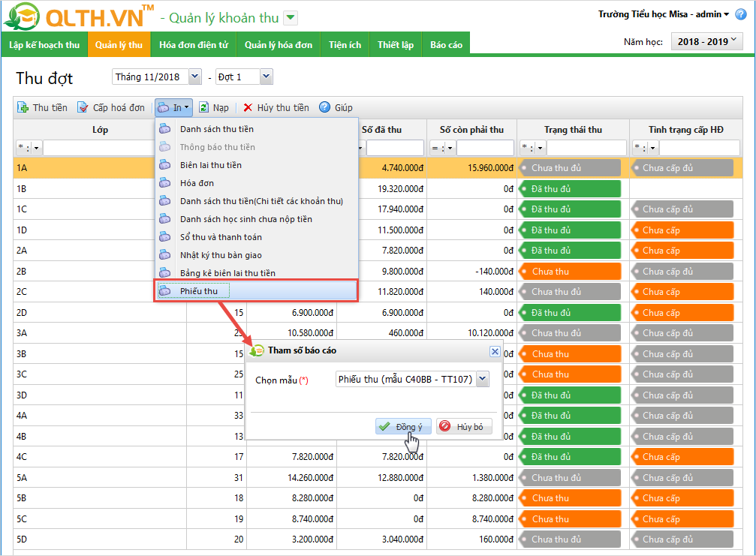Select the row for class 5D
The image size is (756, 556).
[x=98, y=539]
